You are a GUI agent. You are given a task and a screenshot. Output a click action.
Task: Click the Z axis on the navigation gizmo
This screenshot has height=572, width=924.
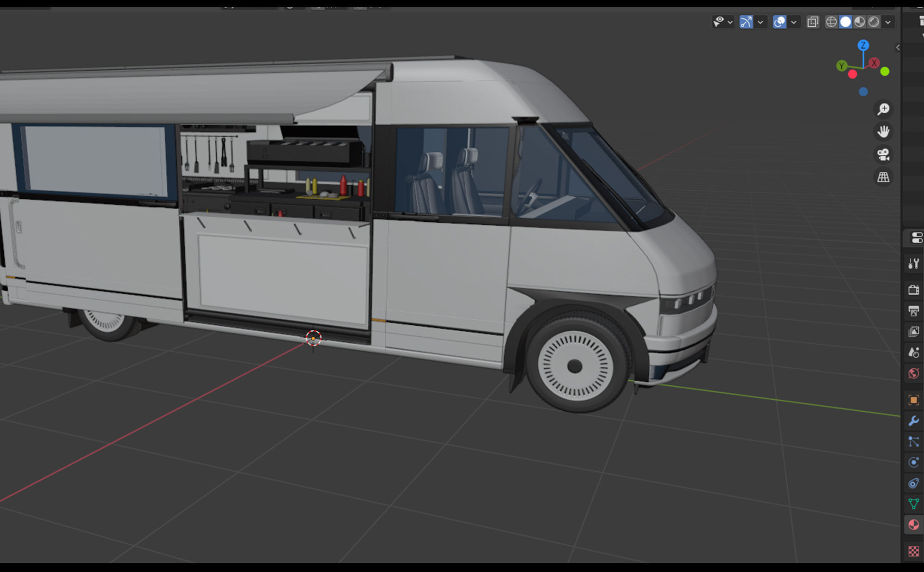pyautogui.click(x=863, y=45)
